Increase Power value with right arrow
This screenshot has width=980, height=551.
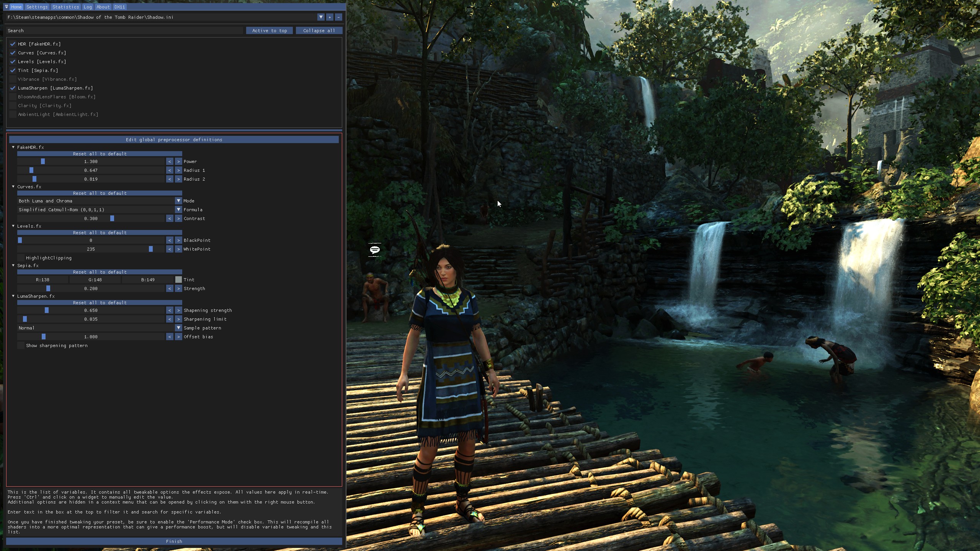(x=178, y=161)
